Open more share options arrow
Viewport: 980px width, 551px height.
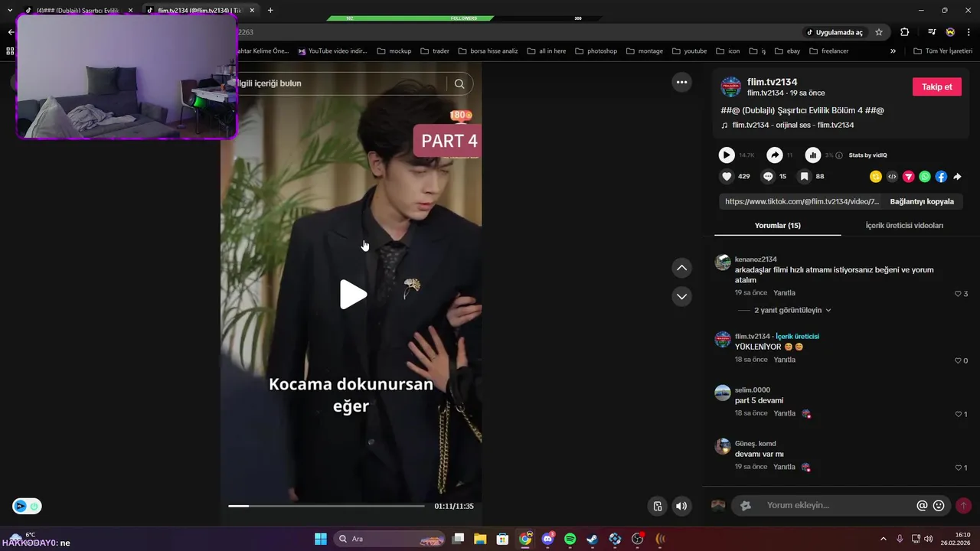(957, 176)
